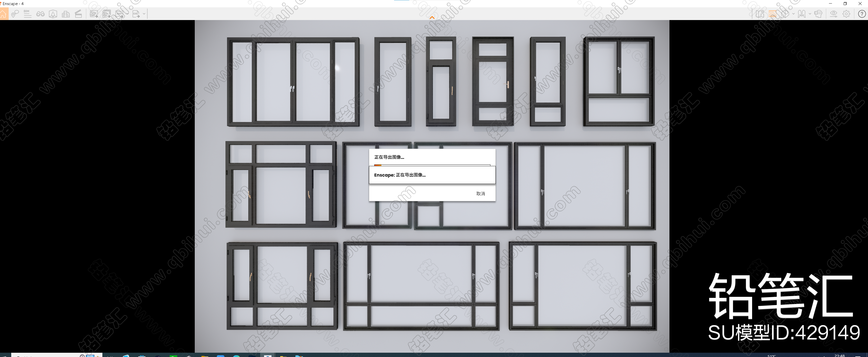Toggle the mini map icon
The height and width of the screenshot is (357, 868).
(x=760, y=14)
